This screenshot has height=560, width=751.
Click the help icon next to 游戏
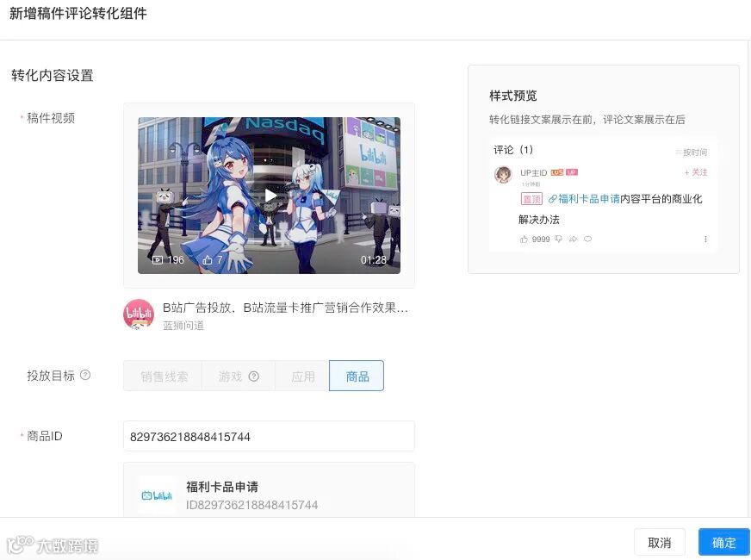[254, 376]
